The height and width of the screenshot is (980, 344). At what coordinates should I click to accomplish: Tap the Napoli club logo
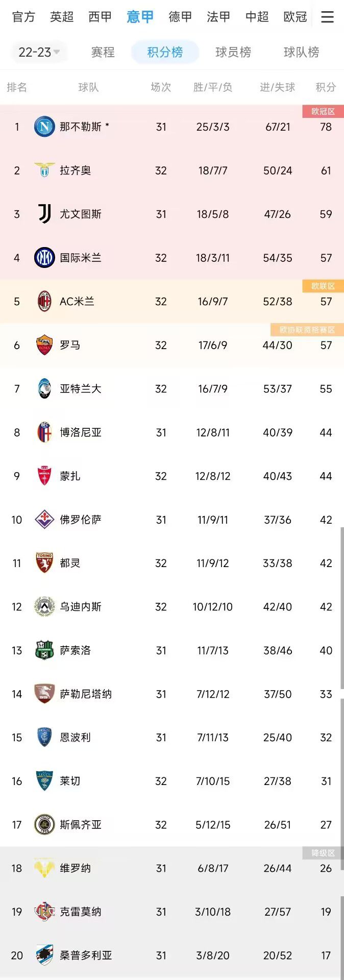[x=44, y=127]
